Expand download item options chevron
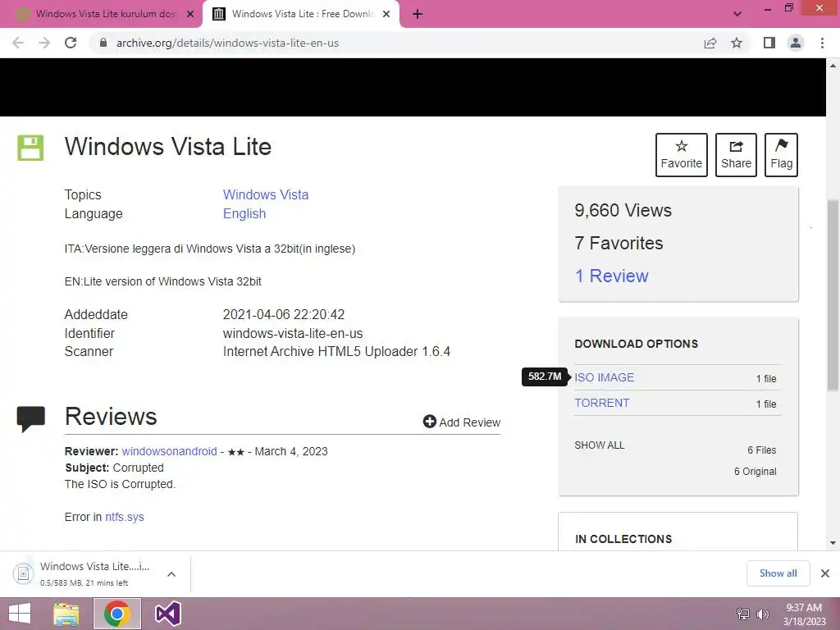The image size is (840, 630). pos(171,574)
